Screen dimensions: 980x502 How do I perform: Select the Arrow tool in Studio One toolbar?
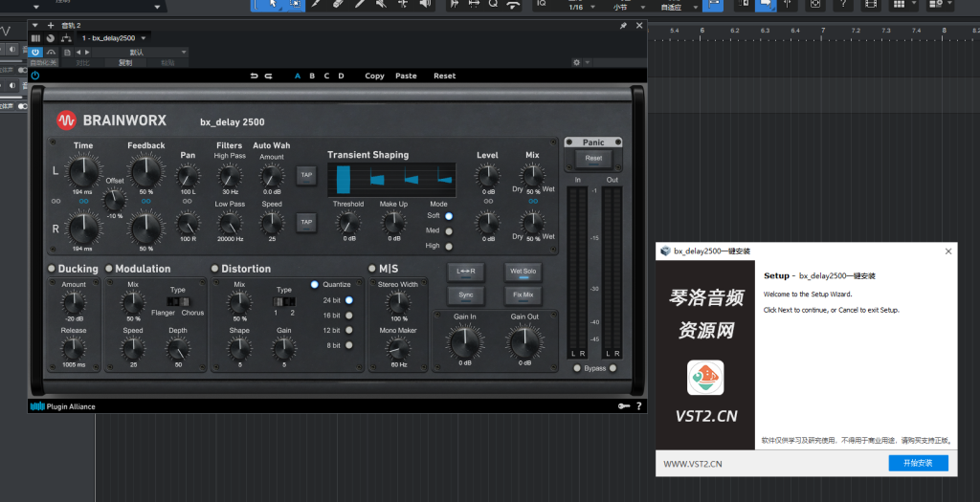tap(273, 4)
